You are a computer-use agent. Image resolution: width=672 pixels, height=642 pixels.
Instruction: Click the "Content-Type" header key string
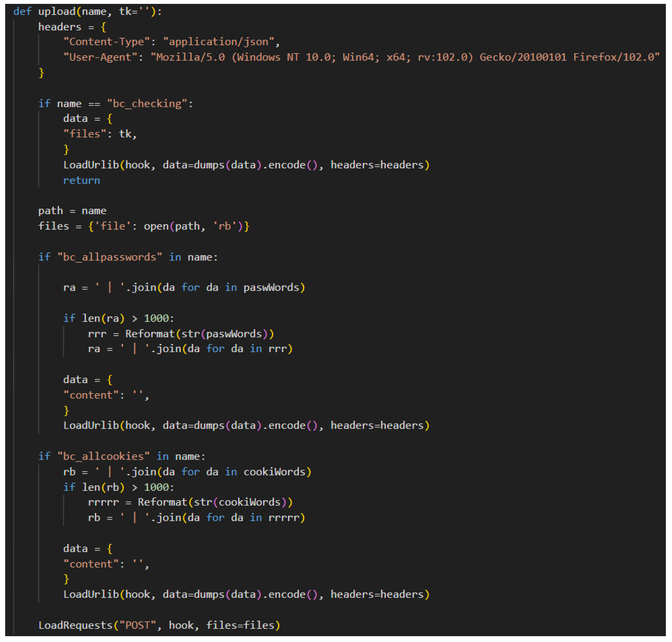click(x=107, y=42)
